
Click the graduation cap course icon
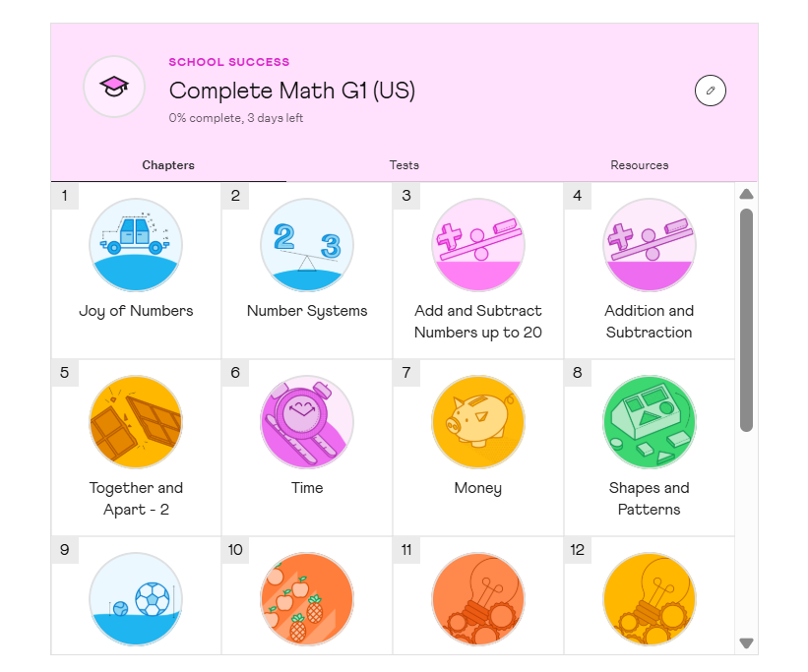click(x=114, y=87)
